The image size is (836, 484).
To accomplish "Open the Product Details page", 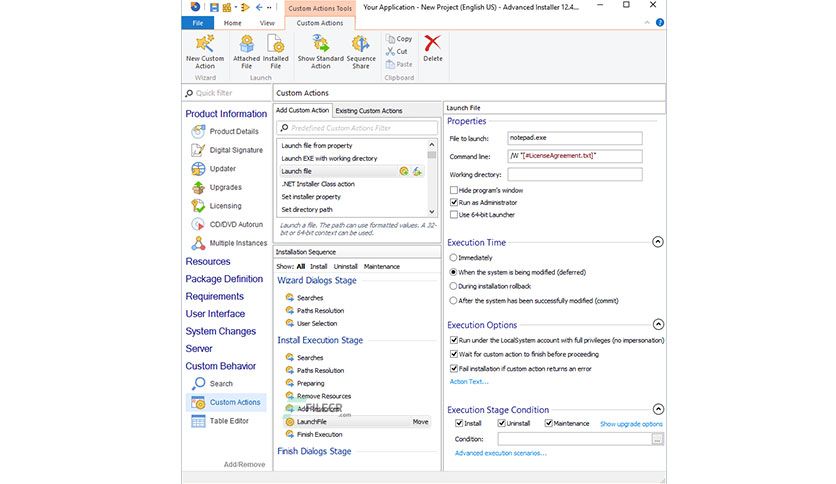I will pos(225,131).
